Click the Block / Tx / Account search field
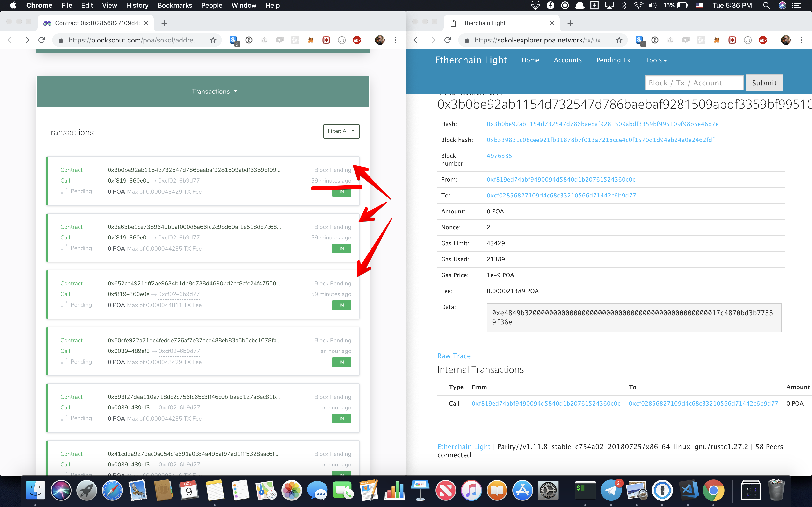The width and height of the screenshot is (812, 507). click(694, 83)
